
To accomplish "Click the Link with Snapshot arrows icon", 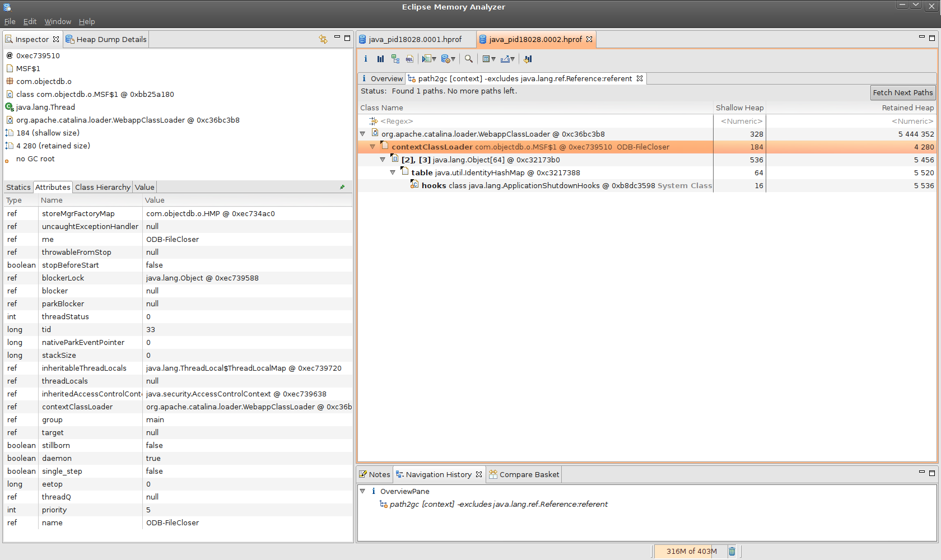I will tap(323, 39).
